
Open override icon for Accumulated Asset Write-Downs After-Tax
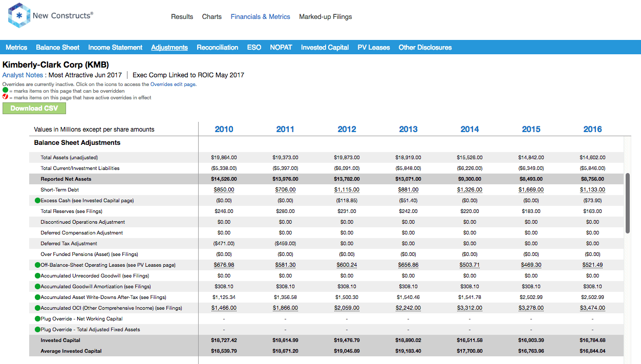tap(37, 297)
